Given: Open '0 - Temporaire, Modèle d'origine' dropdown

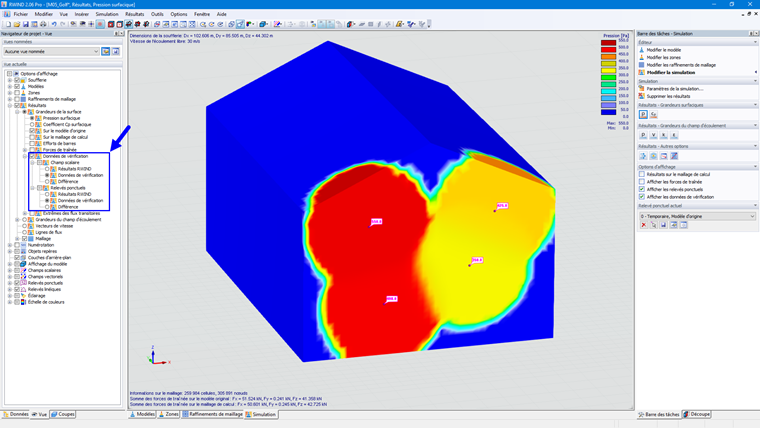Looking at the screenshot, I should pos(697,216).
